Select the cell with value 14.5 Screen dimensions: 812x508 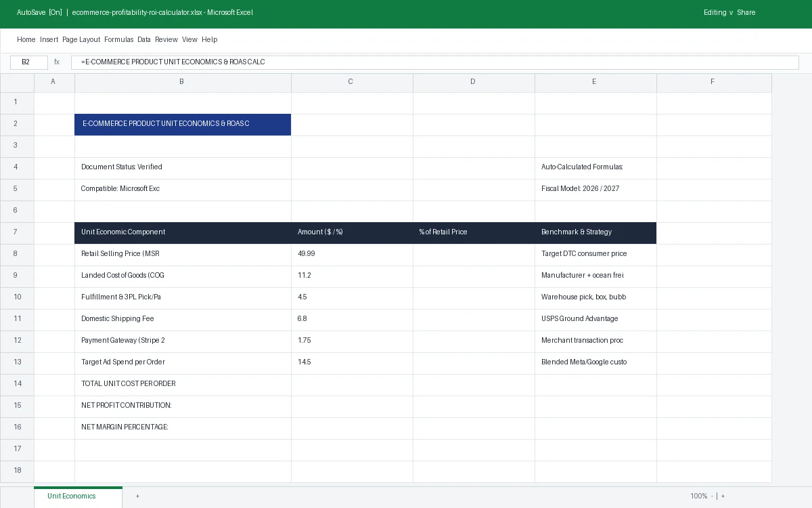[x=352, y=362]
